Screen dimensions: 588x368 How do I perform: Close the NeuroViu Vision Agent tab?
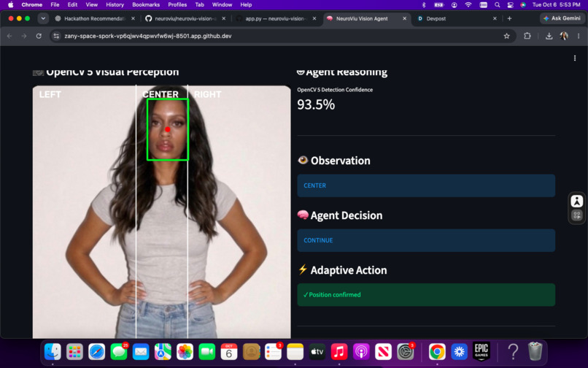(x=404, y=18)
